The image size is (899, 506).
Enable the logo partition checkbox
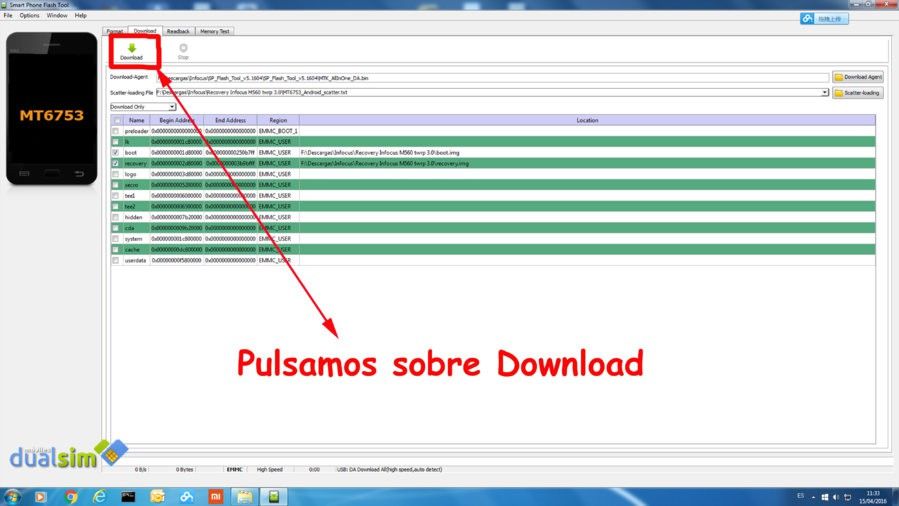(x=116, y=174)
